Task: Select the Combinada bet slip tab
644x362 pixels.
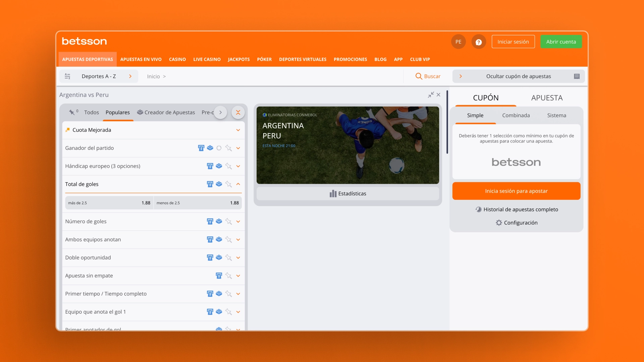Action: [516, 115]
